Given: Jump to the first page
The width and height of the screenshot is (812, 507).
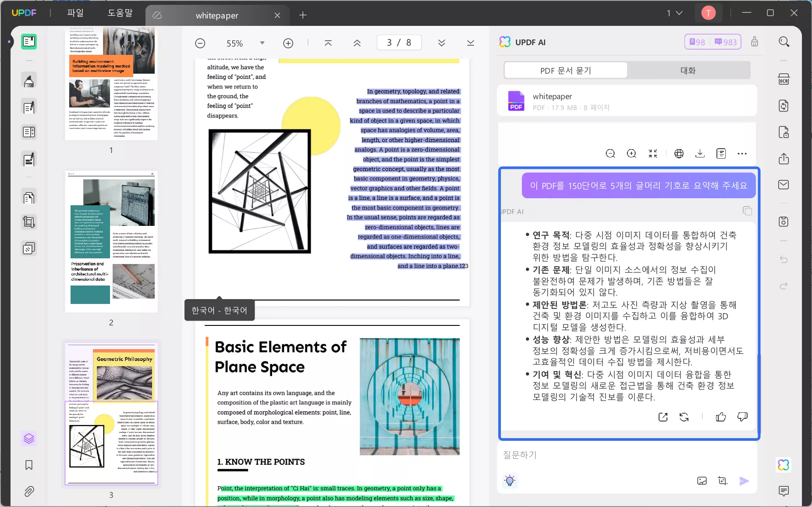Looking at the screenshot, I should click(328, 43).
